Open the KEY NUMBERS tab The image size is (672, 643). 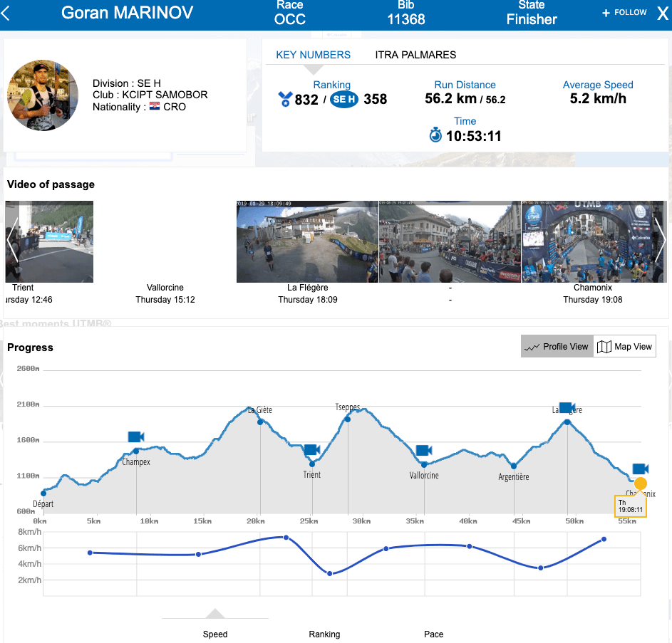pyautogui.click(x=313, y=55)
